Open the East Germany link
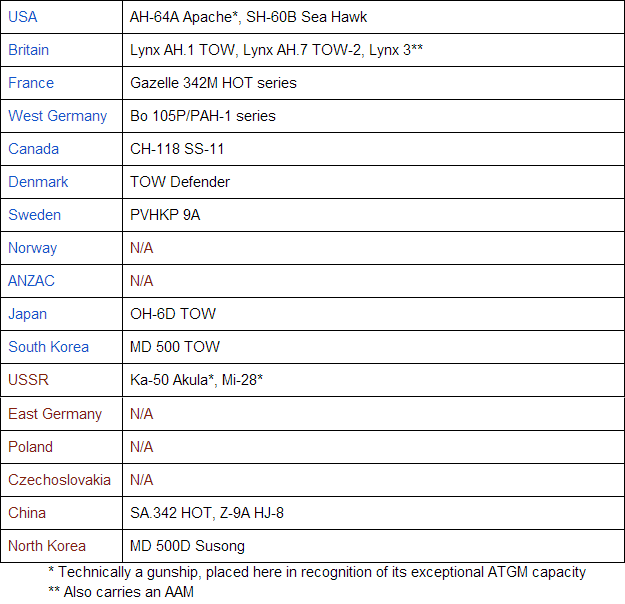 click(x=55, y=414)
